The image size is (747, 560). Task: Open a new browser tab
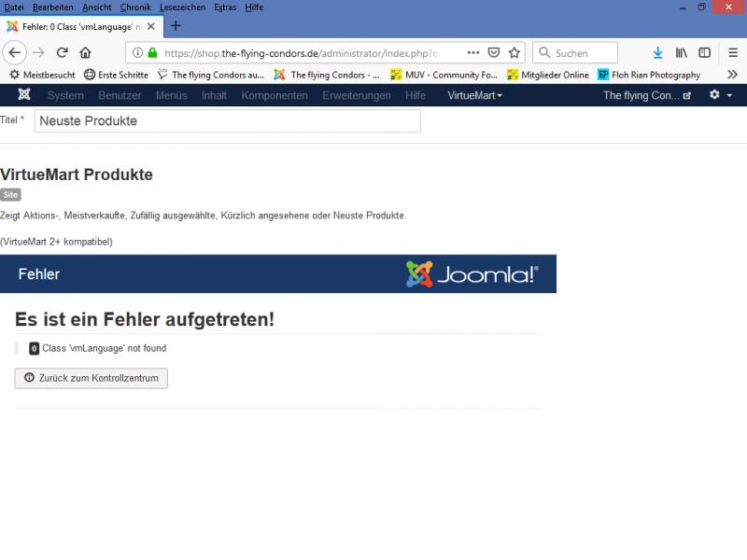pyautogui.click(x=176, y=25)
